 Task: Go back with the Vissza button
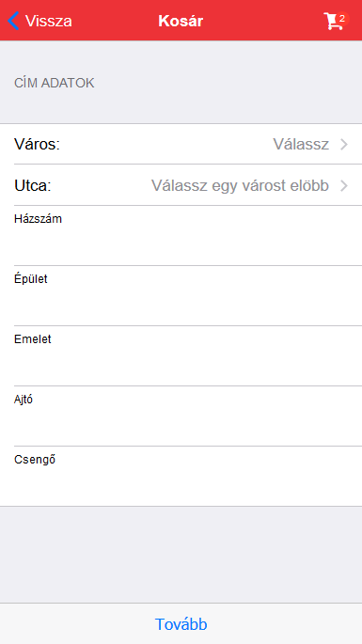[x=39, y=21]
